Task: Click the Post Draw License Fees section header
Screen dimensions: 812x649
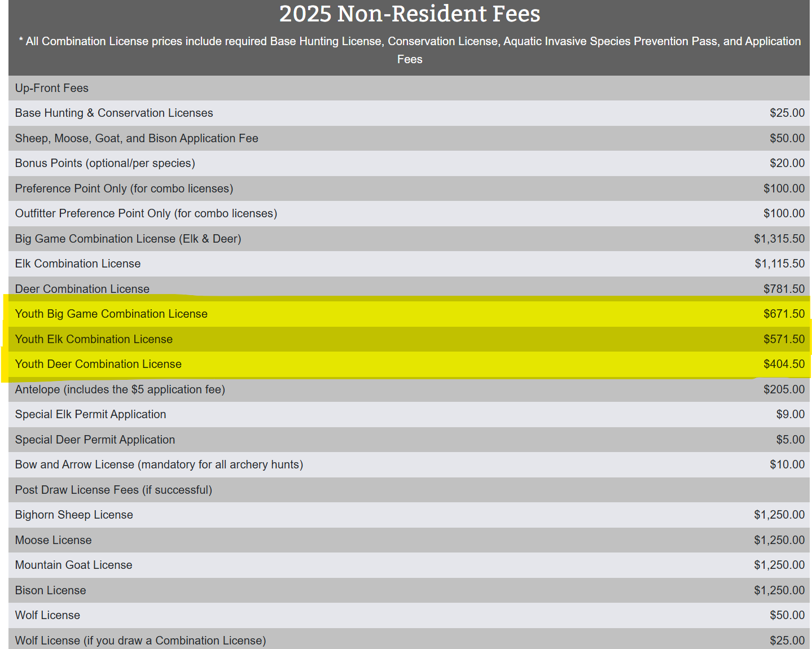Action: [x=113, y=490]
